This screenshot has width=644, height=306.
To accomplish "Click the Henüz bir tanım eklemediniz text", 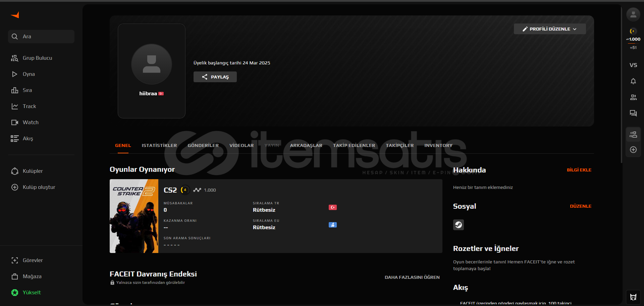I will coord(483,188).
